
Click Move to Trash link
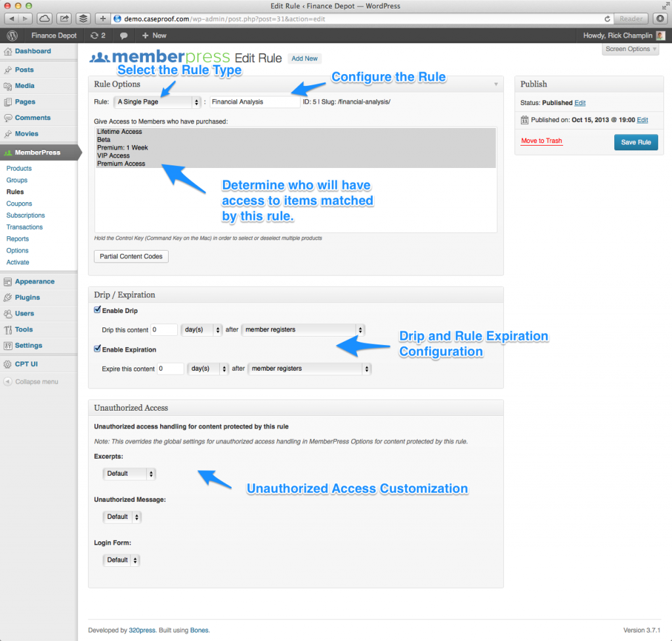click(541, 141)
